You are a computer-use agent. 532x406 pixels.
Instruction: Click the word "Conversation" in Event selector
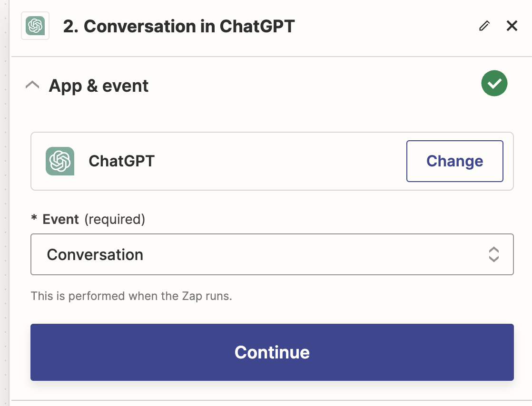[95, 254]
